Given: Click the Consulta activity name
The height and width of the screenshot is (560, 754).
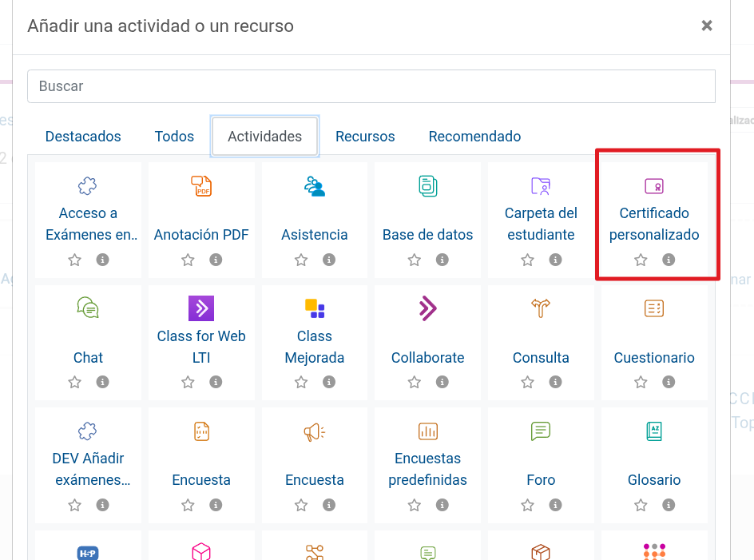Looking at the screenshot, I should (x=541, y=357).
